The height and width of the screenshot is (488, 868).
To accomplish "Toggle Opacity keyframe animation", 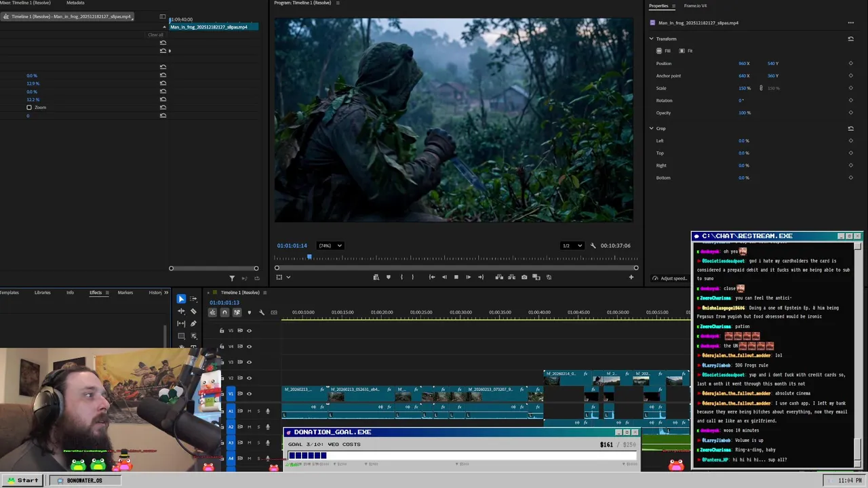I will coord(850,113).
